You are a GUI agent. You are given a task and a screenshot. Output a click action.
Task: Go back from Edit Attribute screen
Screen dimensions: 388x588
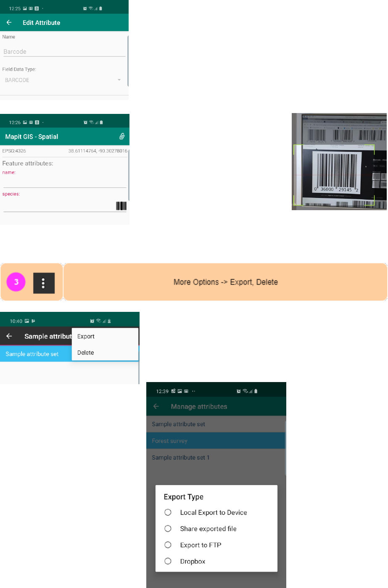point(9,23)
